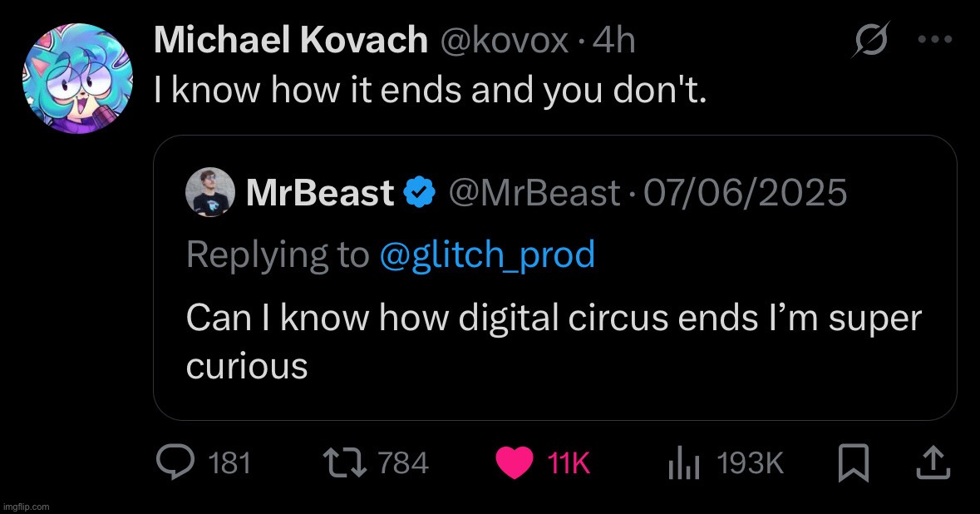The width and height of the screenshot is (980, 514).
Task: Open the view analytics bar-chart icon
Action: pyautogui.click(x=684, y=463)
